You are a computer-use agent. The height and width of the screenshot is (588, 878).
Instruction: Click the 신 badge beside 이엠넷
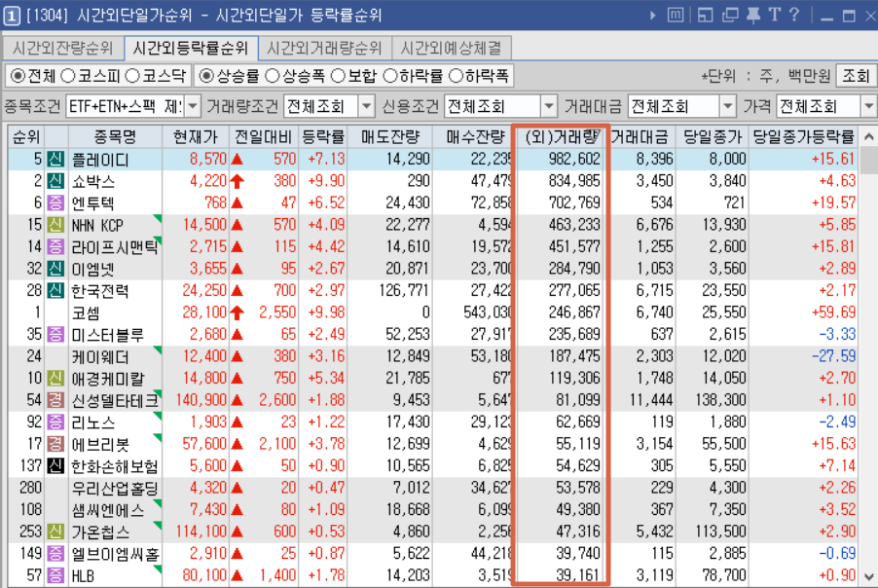click(x=55, y=269)
